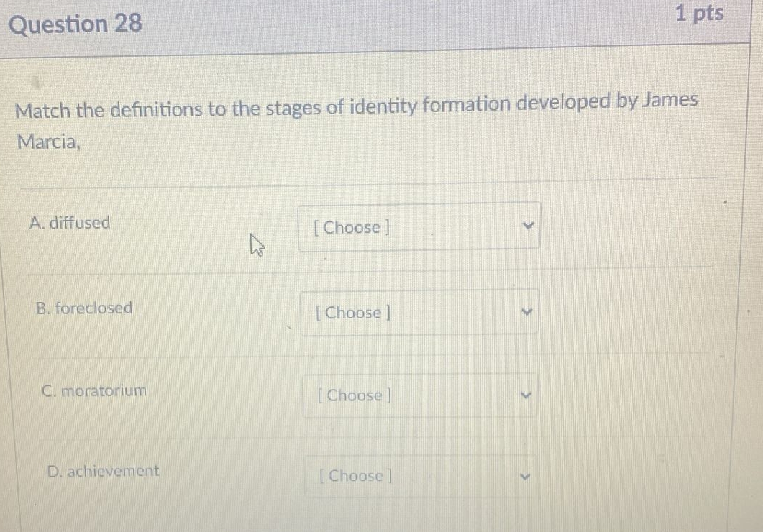Open the Choose dropdown for A. diffused

(x=419, y=226)
